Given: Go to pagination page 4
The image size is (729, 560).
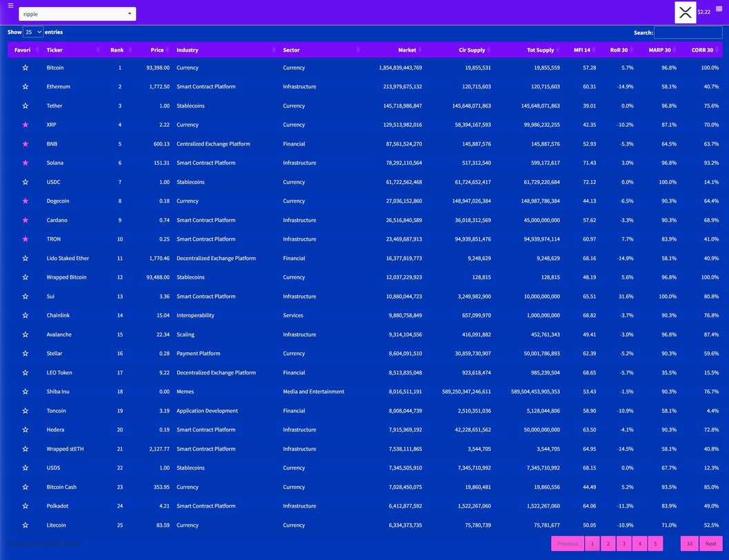Looking at the screenshot, I should tap(640, 543).
